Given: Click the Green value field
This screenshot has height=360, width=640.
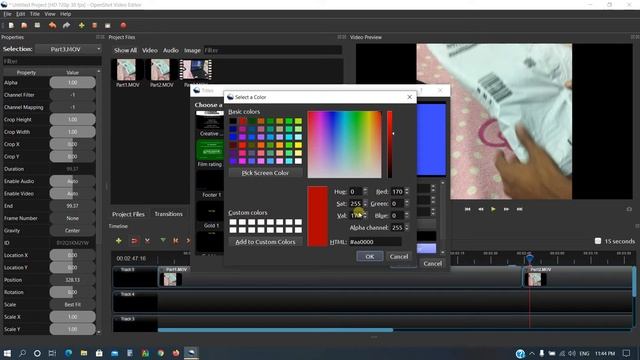Looking at the screenshot, I should [399, 203].
